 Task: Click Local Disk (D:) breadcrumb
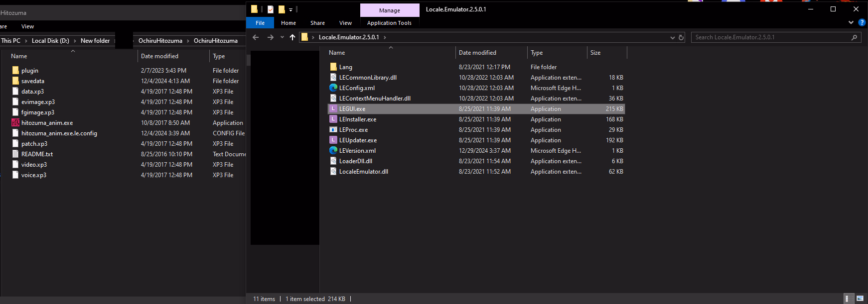pos(50,41)
